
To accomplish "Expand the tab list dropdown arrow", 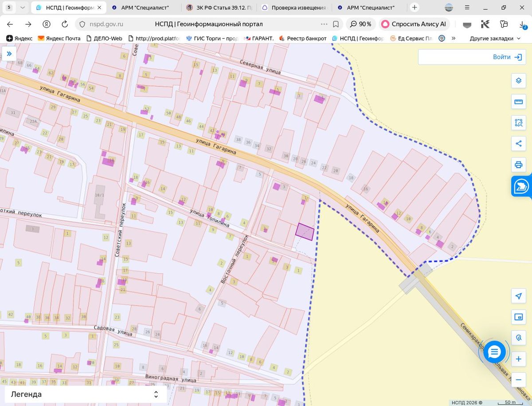I will click(23, 8).
